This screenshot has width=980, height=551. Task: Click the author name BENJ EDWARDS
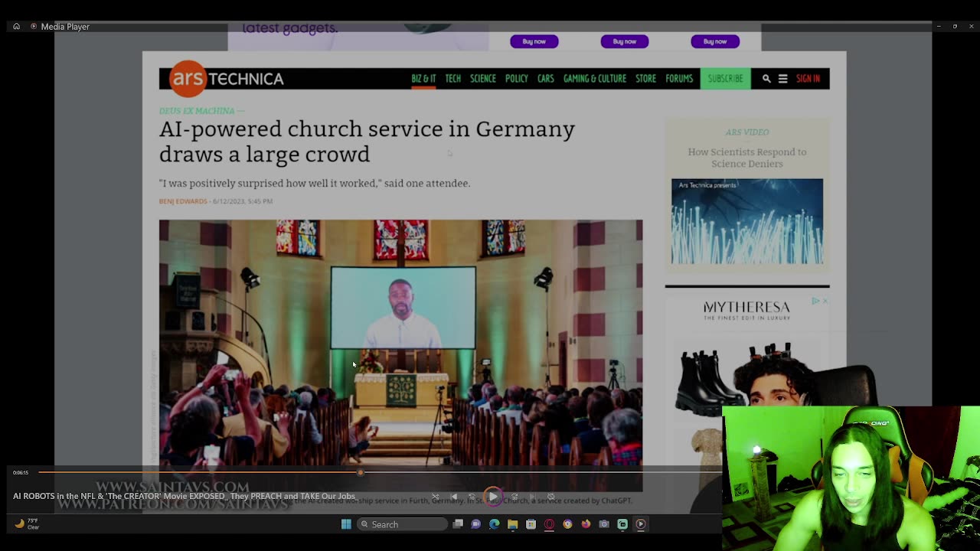183,201
